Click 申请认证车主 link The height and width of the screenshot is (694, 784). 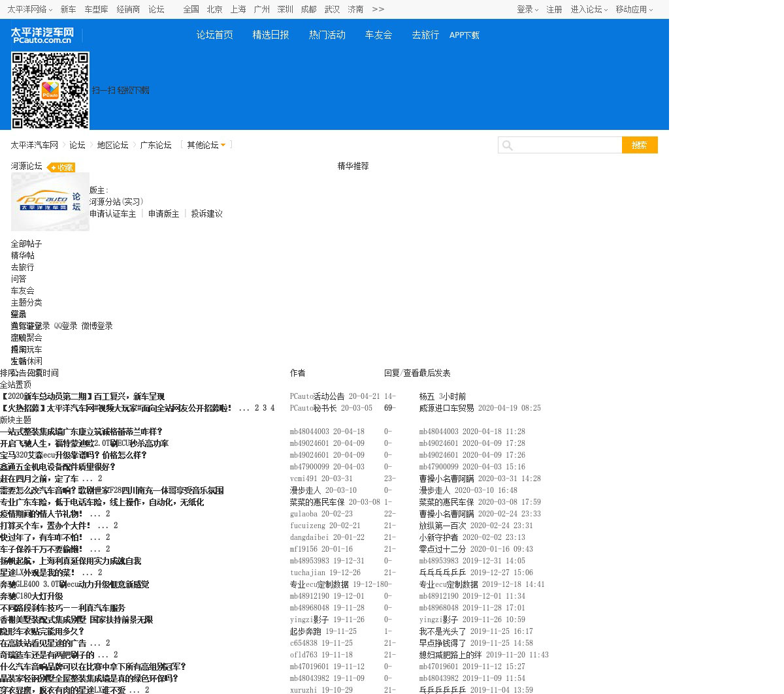pos(113,213)
